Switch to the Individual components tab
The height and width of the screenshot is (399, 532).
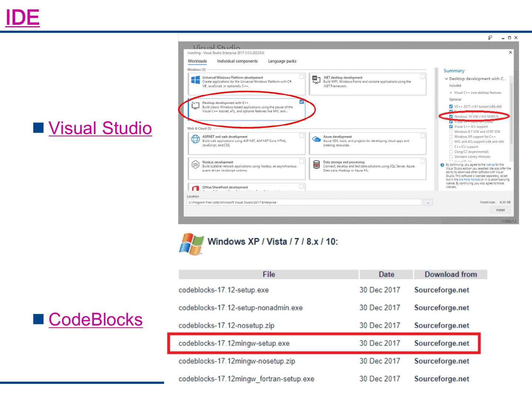pyautogui.click(x=237, y=61)
